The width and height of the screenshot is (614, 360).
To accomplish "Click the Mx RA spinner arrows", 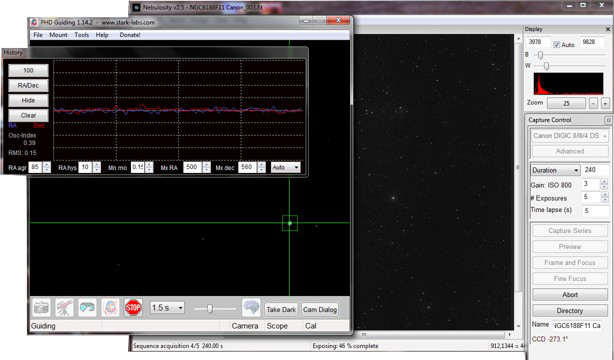I will click(x=207, y=167).
